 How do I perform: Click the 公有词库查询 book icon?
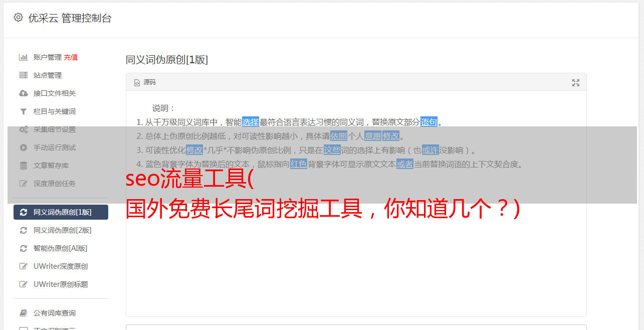(23, 313)
